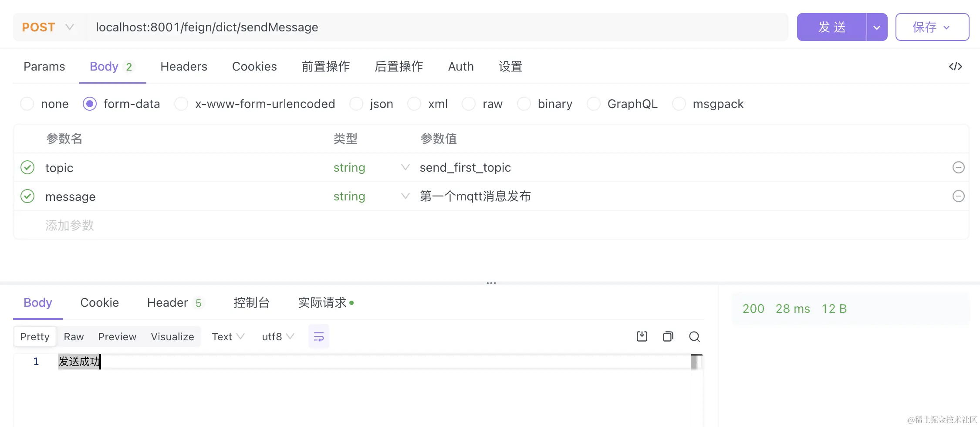
Task: Select the Pretty response view
Action: coord(35,336)
